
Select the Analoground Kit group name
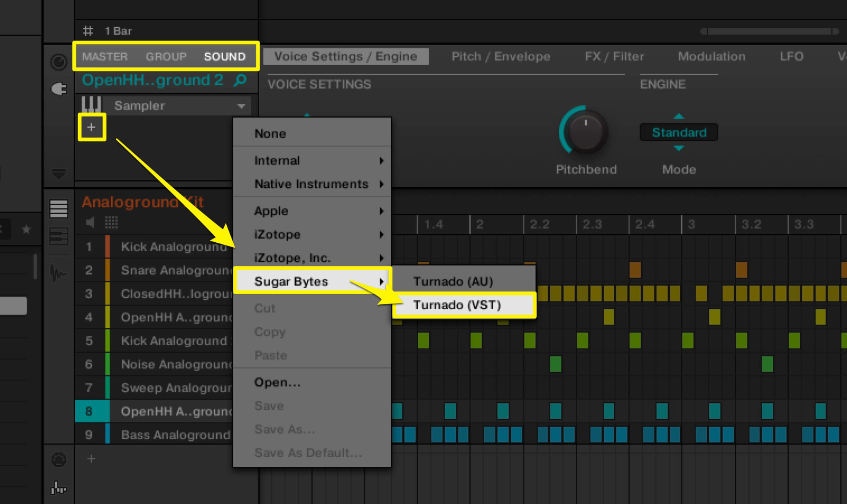[143, 202]
